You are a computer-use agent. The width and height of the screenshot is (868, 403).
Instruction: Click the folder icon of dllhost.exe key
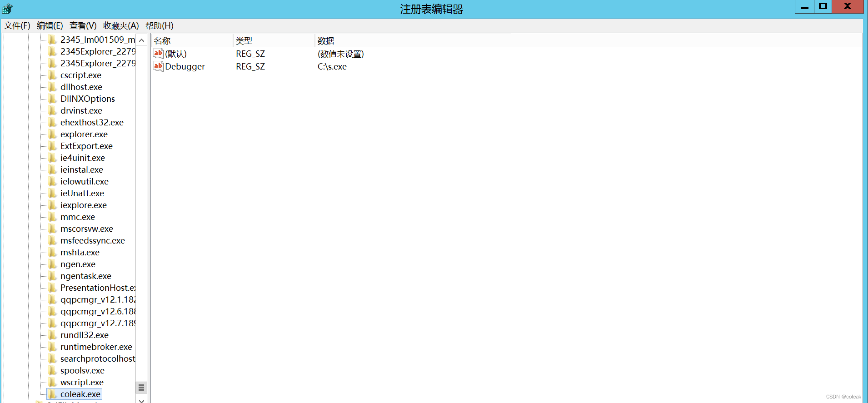coord(53,87)
